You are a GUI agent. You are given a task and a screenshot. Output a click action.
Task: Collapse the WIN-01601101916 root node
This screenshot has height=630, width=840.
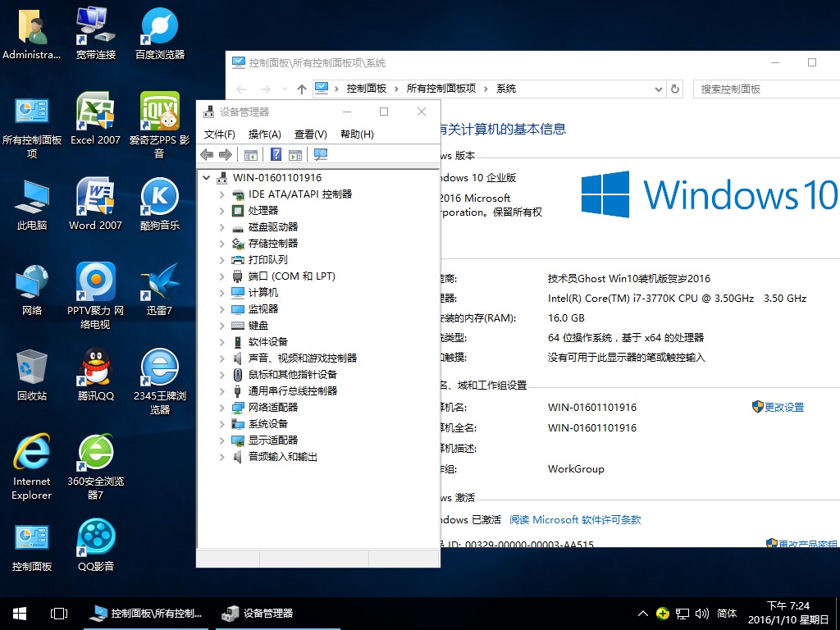(206, 178)
